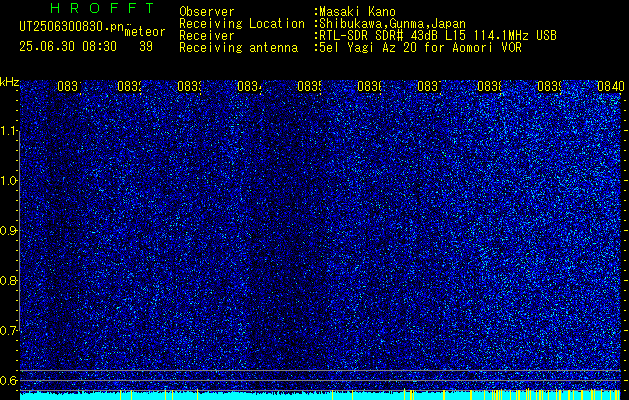Click the 0834 time marker
The height and width of the screenshot is (400, 629).
click(249, 87)
